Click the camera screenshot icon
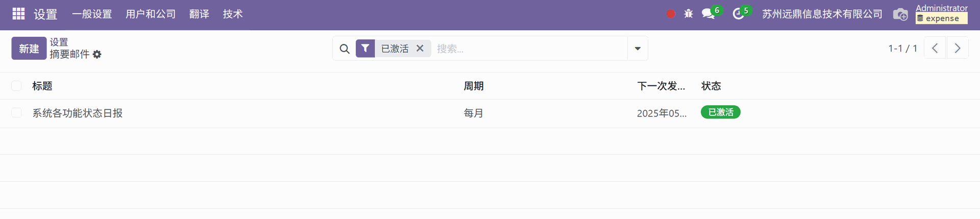This screenshot has height=219, width=980. [x=900, y=14]
